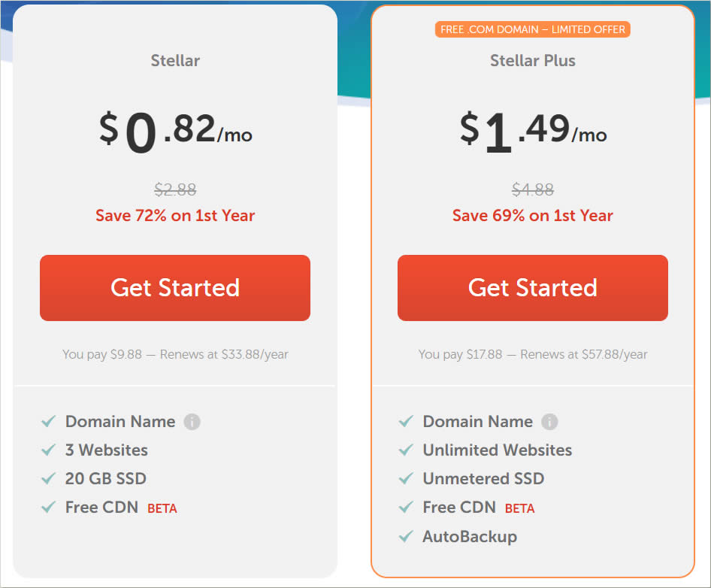Click the BETA label in Stellar plan
711x588 pixels.
click(x=162, y=508)
